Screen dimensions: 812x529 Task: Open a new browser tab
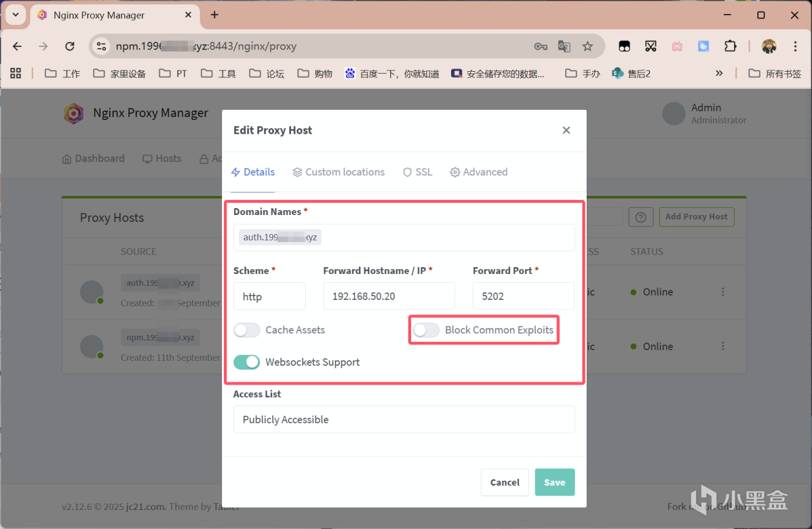click(x=214, y=15)
